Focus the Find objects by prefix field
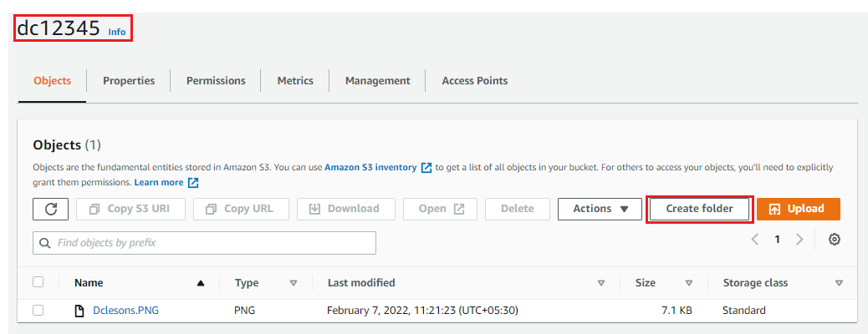This screenshot has height=334, width=868. click(204, 243)
